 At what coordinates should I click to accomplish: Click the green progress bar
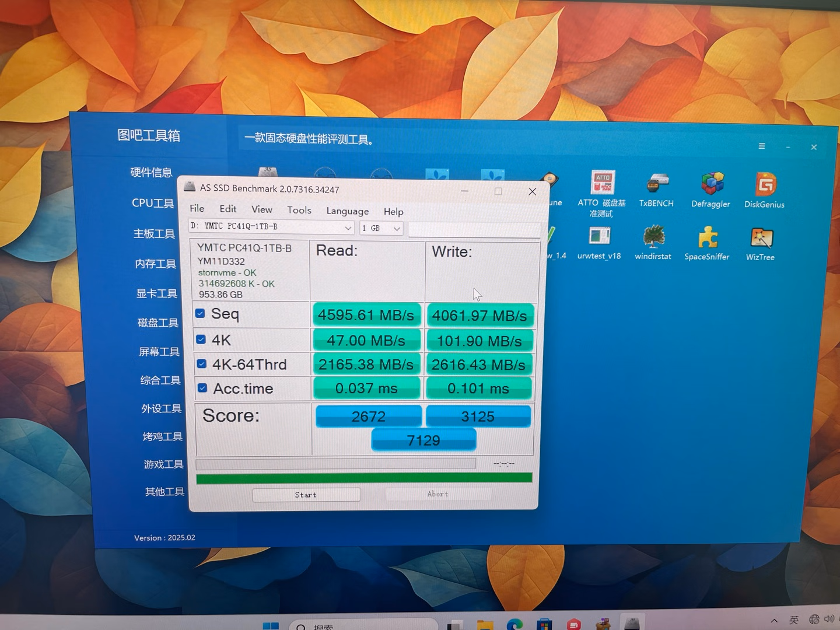tap(364, 478)
